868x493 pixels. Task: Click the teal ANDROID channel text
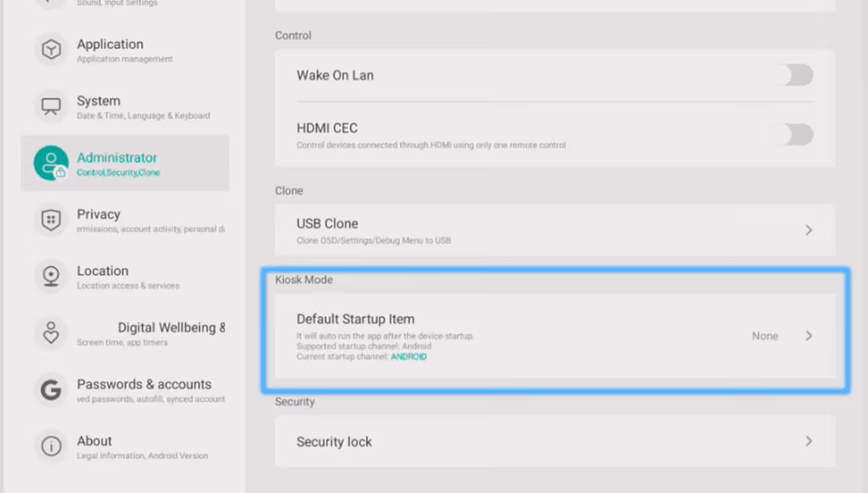click(x=409, y=357)
